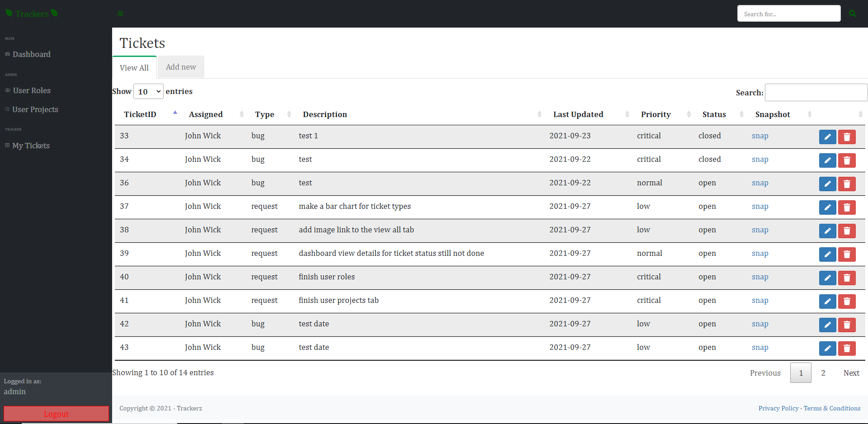Viewport: 868px width, 424px height.
Task: Sort the table by TicketID column
Action: (148, 114)
